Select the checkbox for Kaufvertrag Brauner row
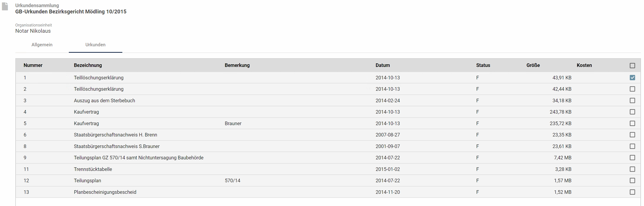The image size is (644, 206). (x=632, y=123)
